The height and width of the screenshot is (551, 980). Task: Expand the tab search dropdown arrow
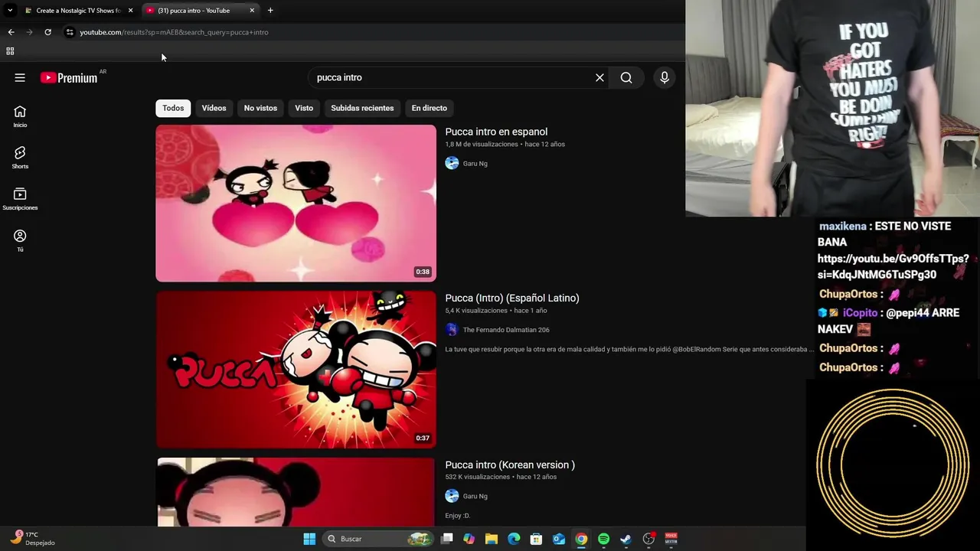click(x=9, y=10)
